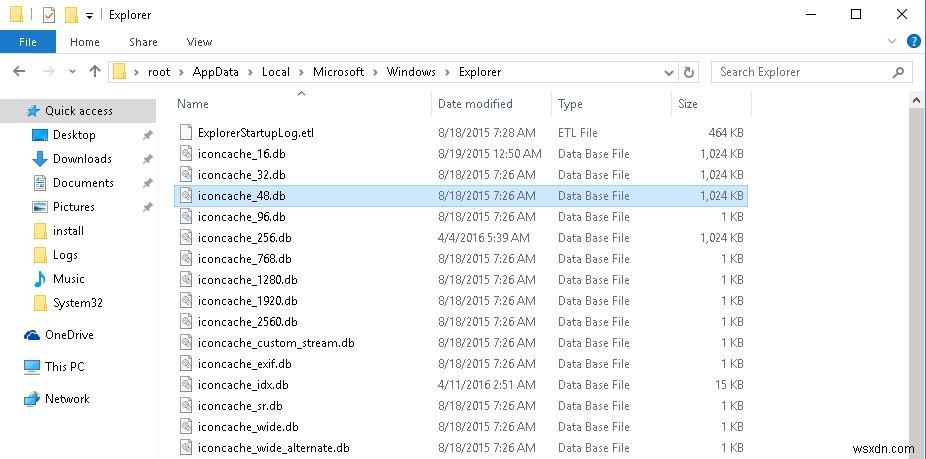Open the recent locations dropdown arrow
926x459 pixels.
(x=72, y=72)
